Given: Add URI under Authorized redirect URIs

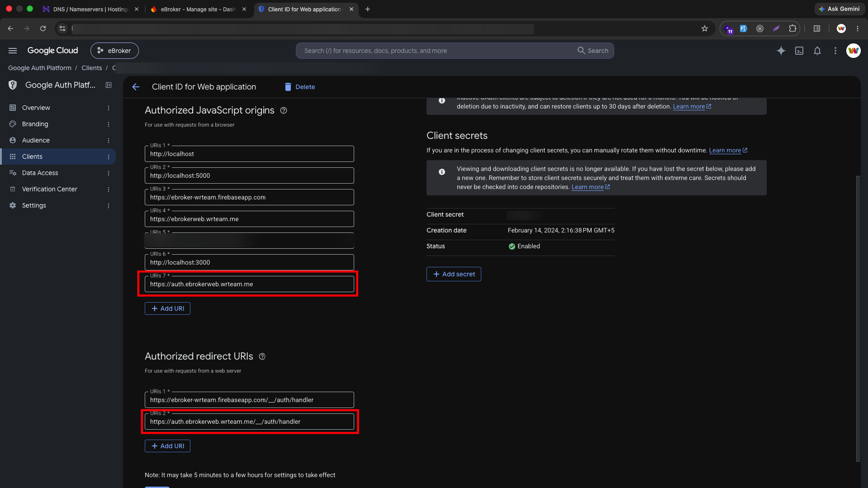Looking at the screenshot, I should coord(167,446).
